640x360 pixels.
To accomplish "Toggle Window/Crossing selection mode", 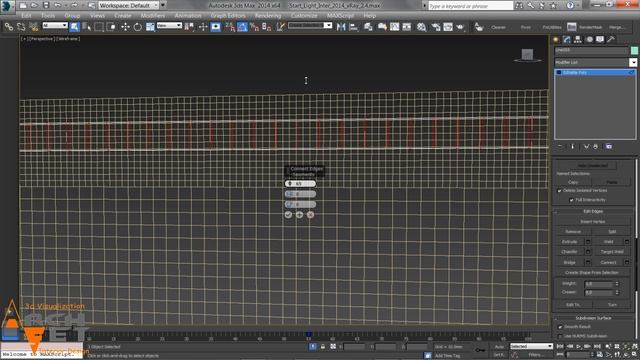I will [x=111, y=27].
